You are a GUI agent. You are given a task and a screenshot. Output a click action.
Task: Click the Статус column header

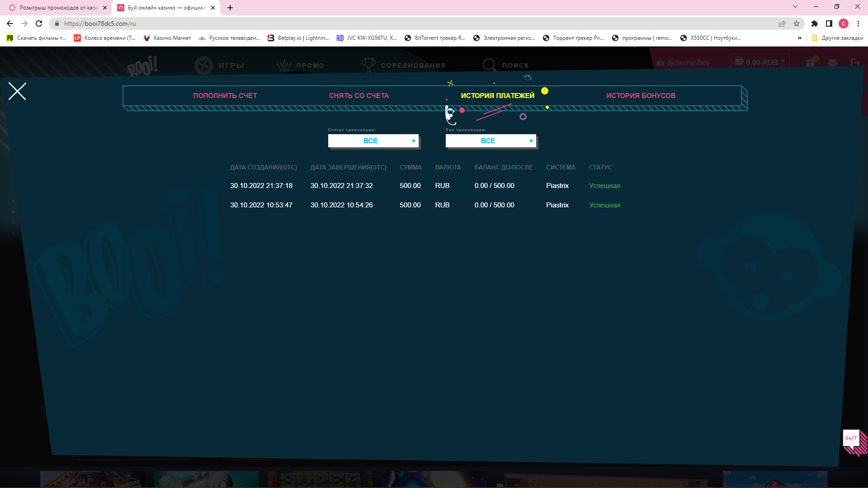click(x=600, y=167)
